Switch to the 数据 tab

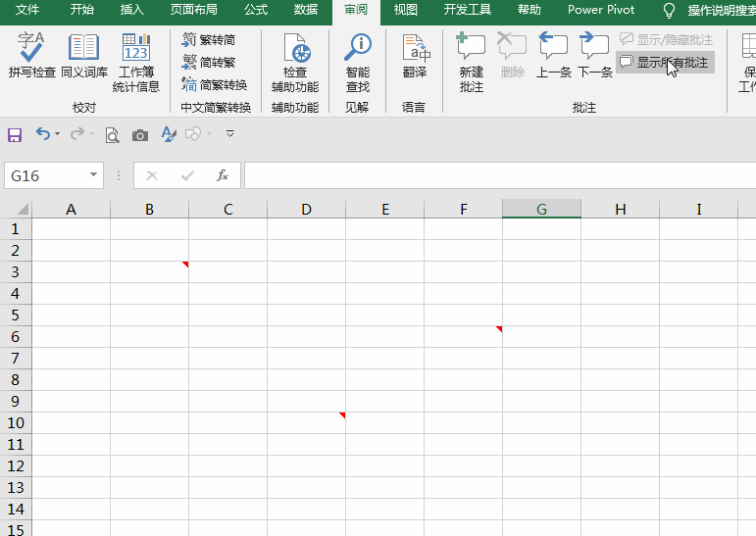(306, 10)
